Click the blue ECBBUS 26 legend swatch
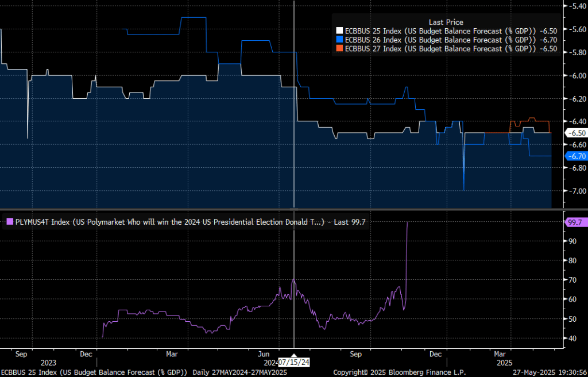Screen dimensions: 588x377 [x=339, y=40]
